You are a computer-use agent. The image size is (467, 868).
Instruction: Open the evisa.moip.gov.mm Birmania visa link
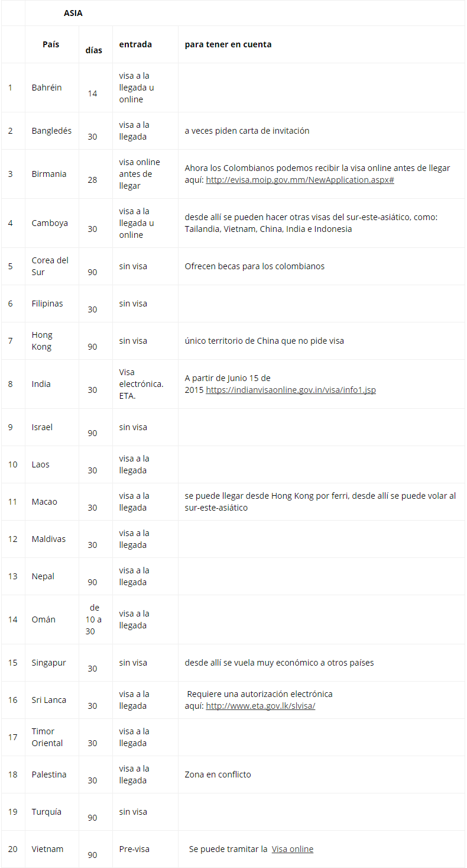[300, 180]
